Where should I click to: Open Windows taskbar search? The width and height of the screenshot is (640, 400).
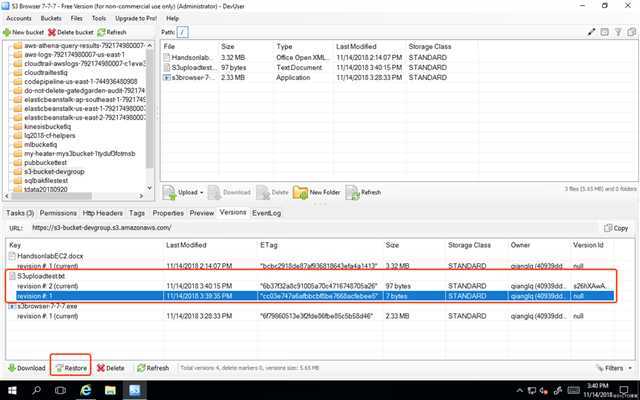(36, 390)
